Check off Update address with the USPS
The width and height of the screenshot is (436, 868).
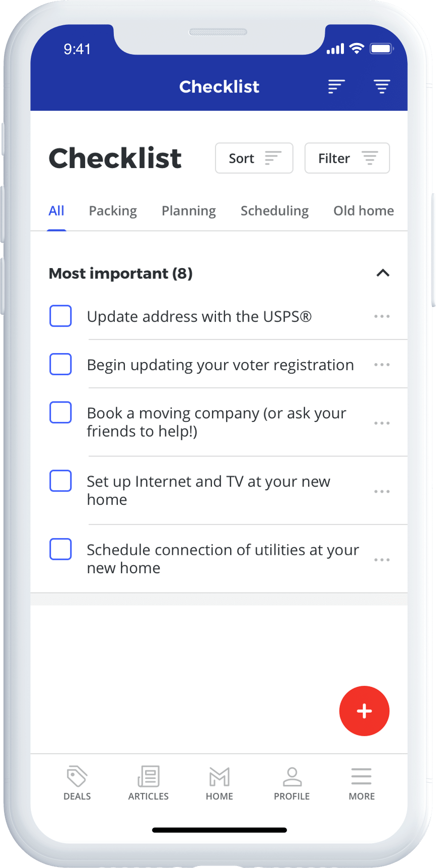click(61, 316)
